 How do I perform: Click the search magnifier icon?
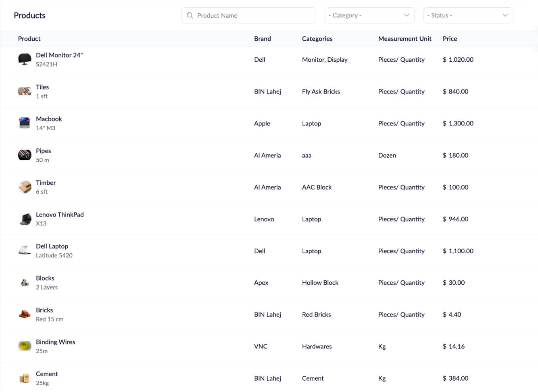190,15
